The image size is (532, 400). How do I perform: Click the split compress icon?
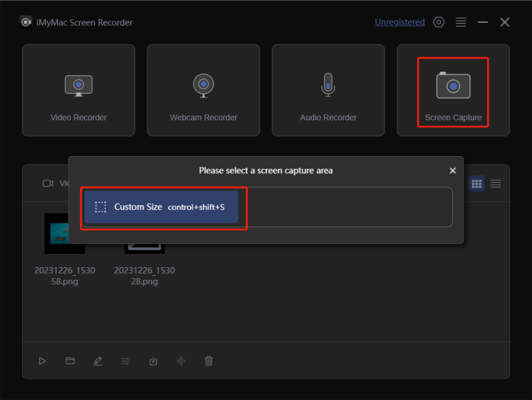pyautogui.click(x=181, y=361)
